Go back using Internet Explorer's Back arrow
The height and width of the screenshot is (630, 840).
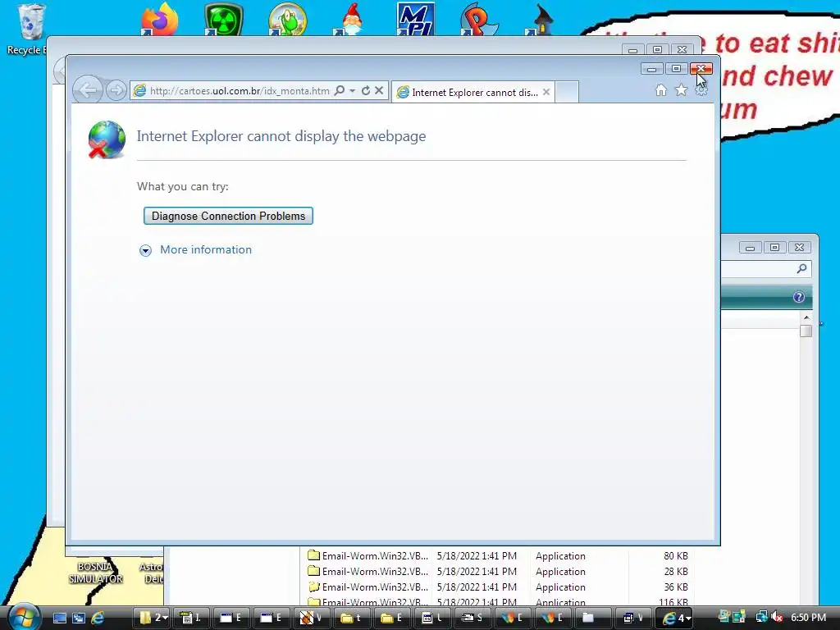88,90
